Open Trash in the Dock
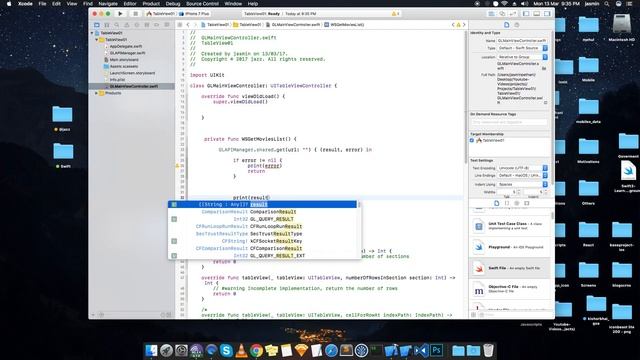 click(x=488, y=350)
